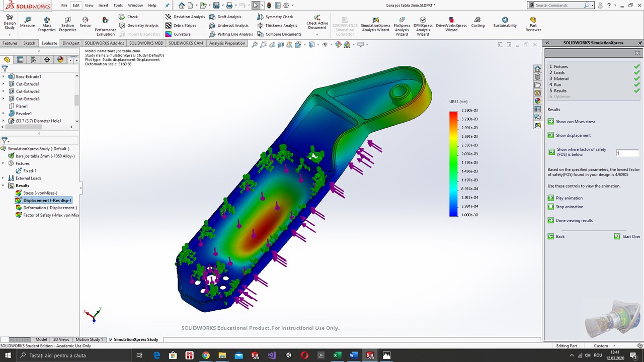The height and width of the screenshot is (362, 644).
Task: Open Section Properties tool
Action: point(67,24)
